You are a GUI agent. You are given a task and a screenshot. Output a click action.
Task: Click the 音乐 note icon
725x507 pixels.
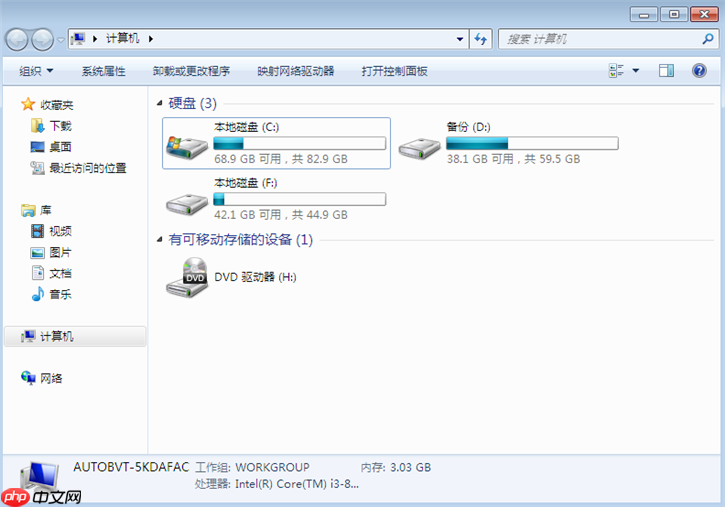(38, 294)
